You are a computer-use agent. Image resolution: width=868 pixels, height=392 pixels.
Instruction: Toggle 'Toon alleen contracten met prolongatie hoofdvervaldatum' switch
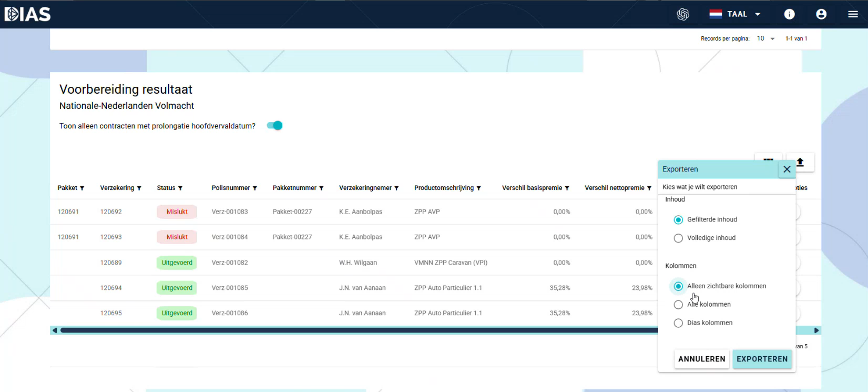[274, 126]
